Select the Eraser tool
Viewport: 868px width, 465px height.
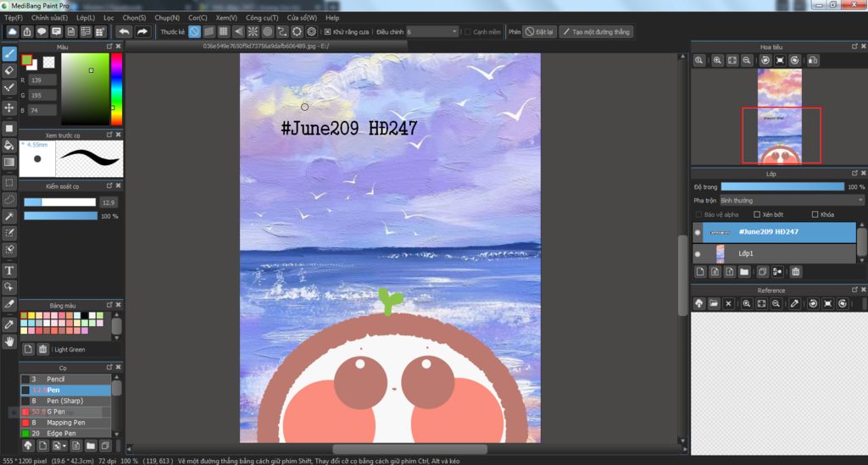click(x=8, y=70)
